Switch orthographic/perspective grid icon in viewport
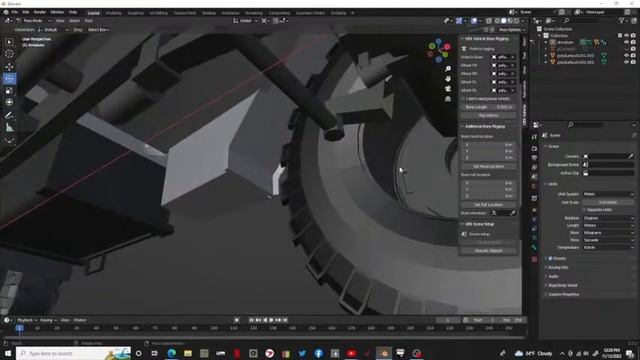The width and height of the screenshot is (640, 360). tap(448, 99)
